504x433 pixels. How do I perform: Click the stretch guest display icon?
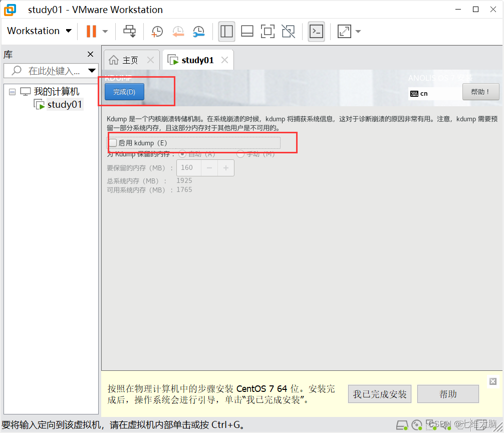coord(344,32)
